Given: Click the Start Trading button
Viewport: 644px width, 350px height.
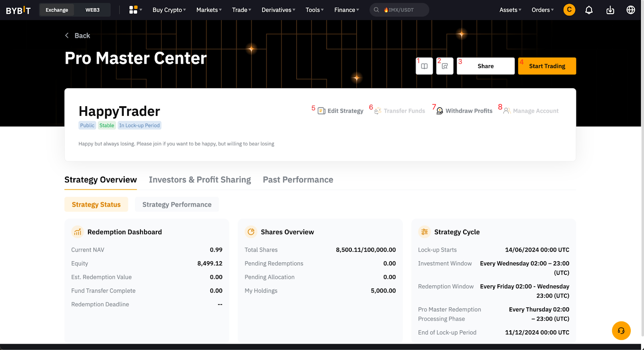Looking at the screenshot, I should (547, 66).
